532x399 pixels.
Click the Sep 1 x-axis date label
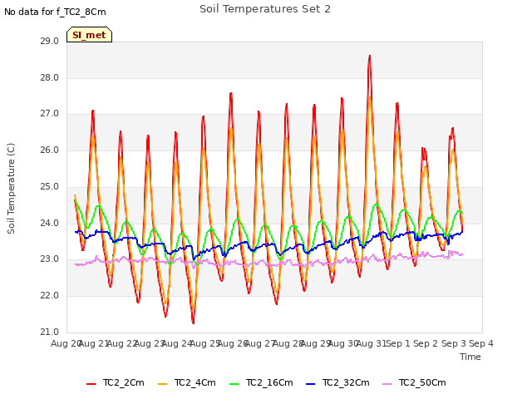(x=398, y=343)
